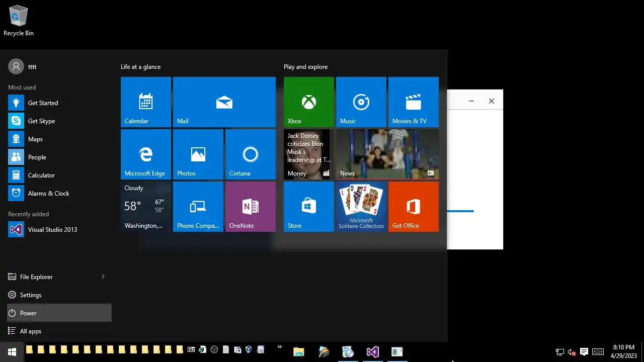This screenshot has width=644, height=362.
Task: Click the Excel-like document icon on taskbar
Action: pyautogui.click(x=203, y=349)
